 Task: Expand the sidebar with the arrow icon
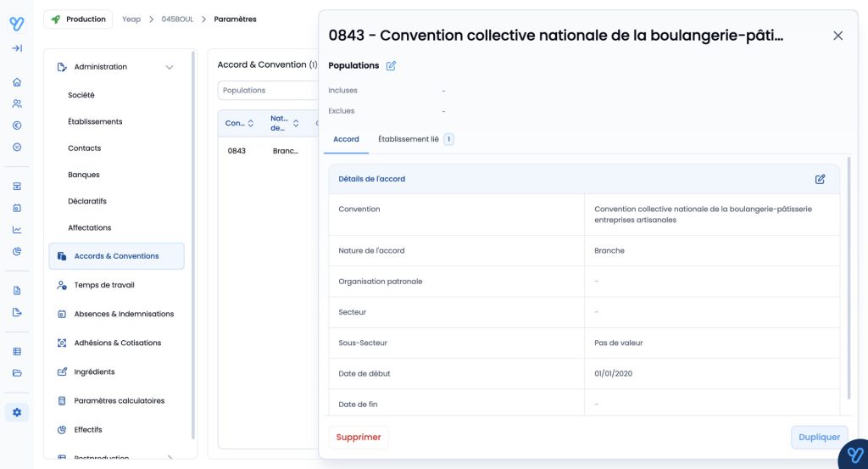click(17, 48)
